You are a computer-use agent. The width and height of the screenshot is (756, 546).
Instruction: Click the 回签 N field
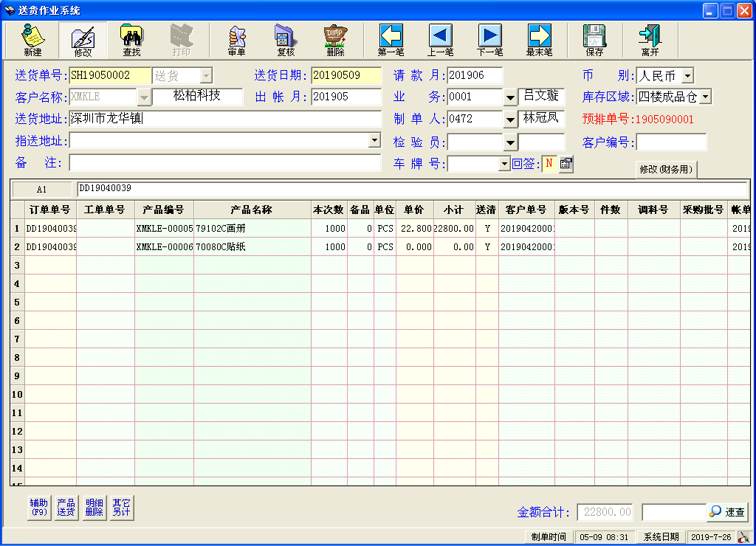(549, 164)
